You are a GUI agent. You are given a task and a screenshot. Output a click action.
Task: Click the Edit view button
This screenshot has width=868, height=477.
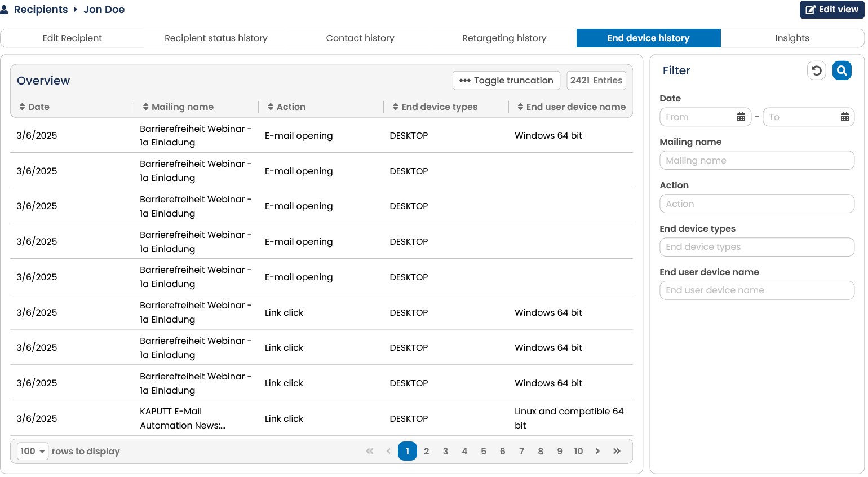point(832,10)
